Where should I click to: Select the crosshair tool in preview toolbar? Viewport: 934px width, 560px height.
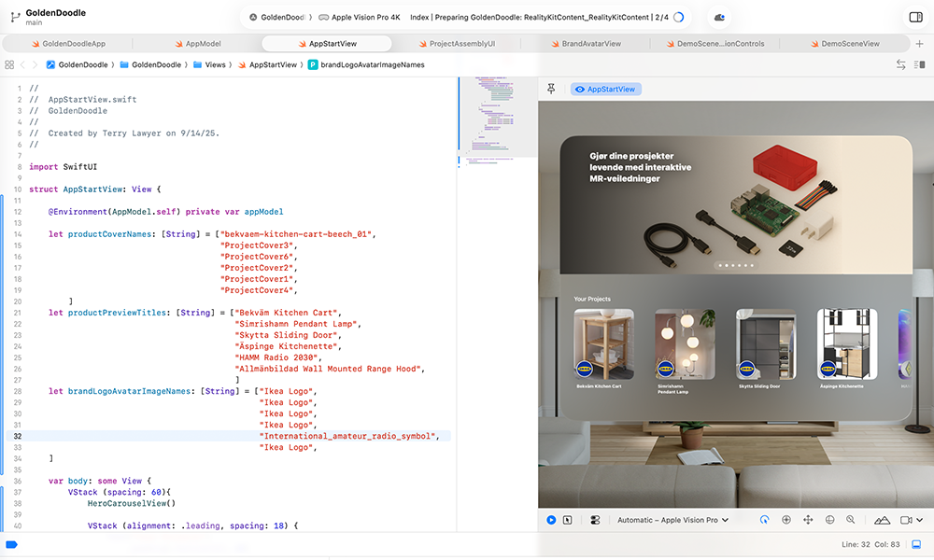pyautogui.click(x=786, y=520)
